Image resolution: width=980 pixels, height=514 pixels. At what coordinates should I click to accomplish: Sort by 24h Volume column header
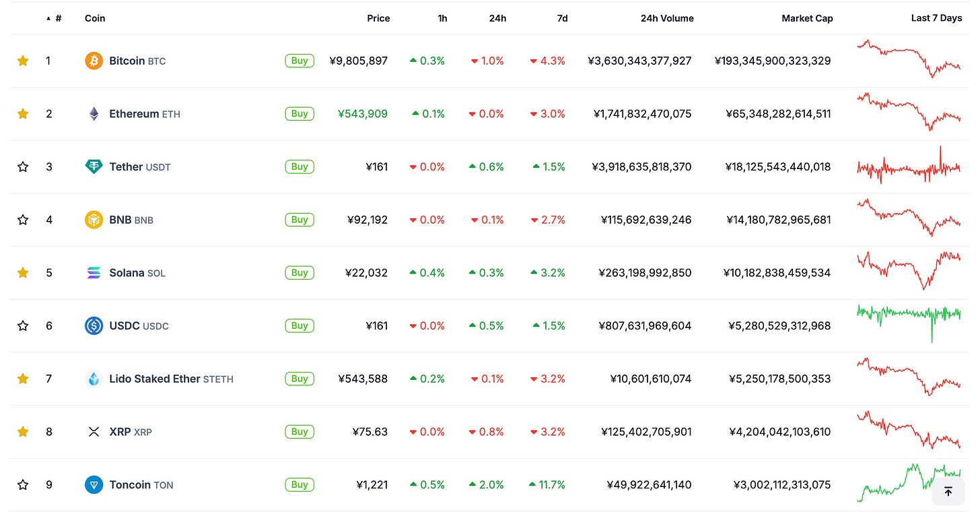(667, 18)
